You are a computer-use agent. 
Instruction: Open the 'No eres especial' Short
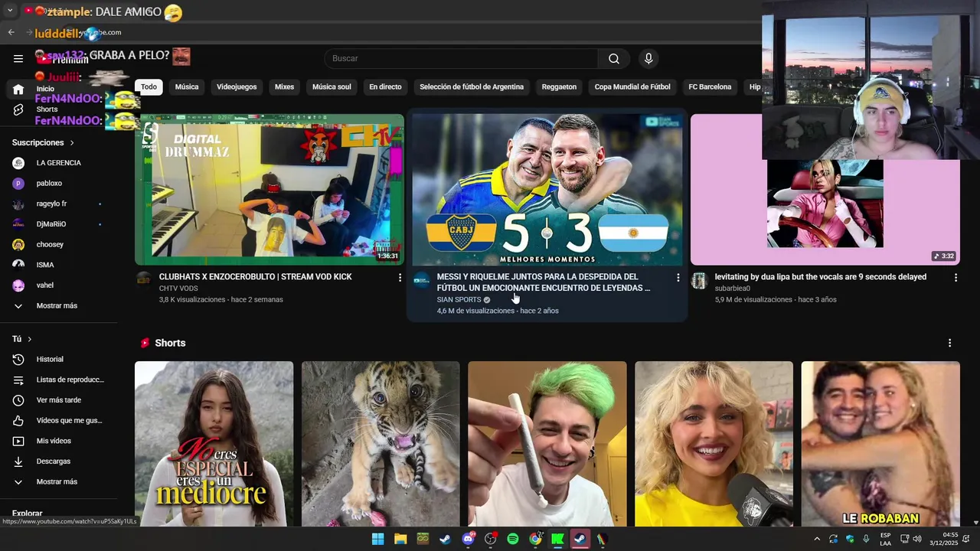pyautogui.click(x=214, y=444)
